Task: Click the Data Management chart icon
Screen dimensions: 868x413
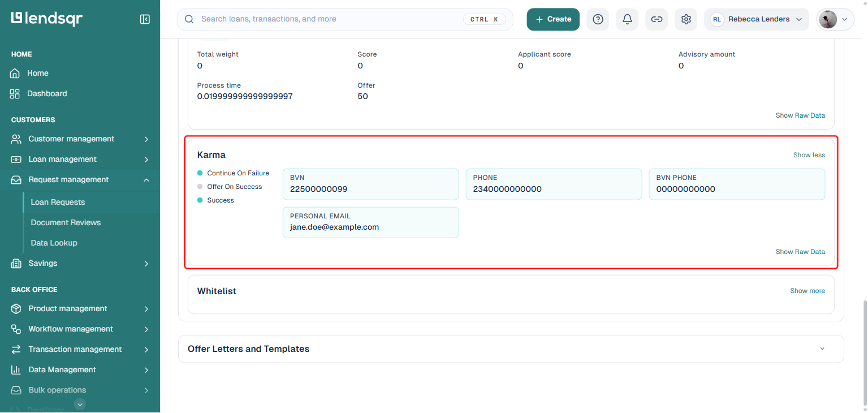Action: coord(16,370)
